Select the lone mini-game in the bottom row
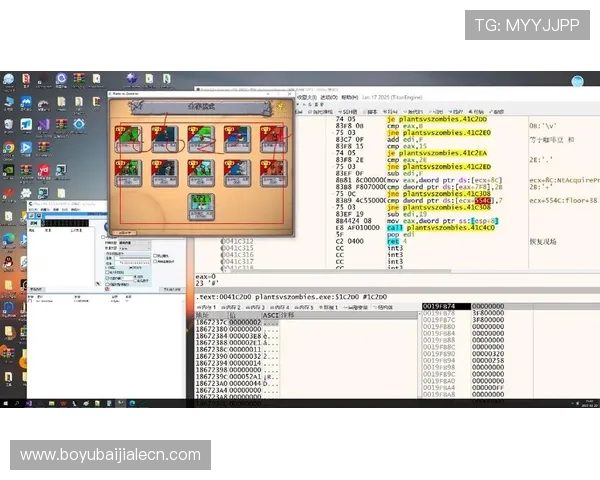Viewport: 600px width, 480px height. [201, 207]
